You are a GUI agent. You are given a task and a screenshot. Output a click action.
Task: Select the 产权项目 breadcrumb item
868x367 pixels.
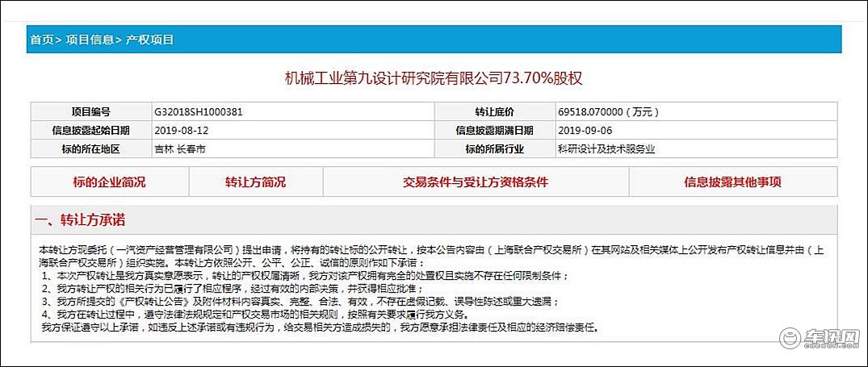(x=149, y=40)
